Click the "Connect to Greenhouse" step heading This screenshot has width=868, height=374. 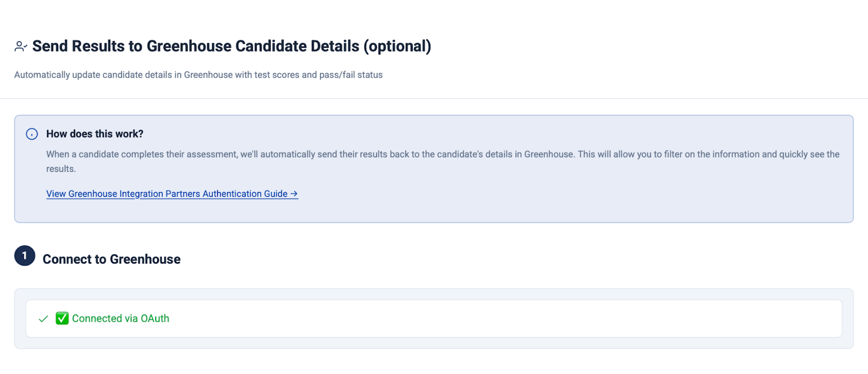click(x=111, y=259)
